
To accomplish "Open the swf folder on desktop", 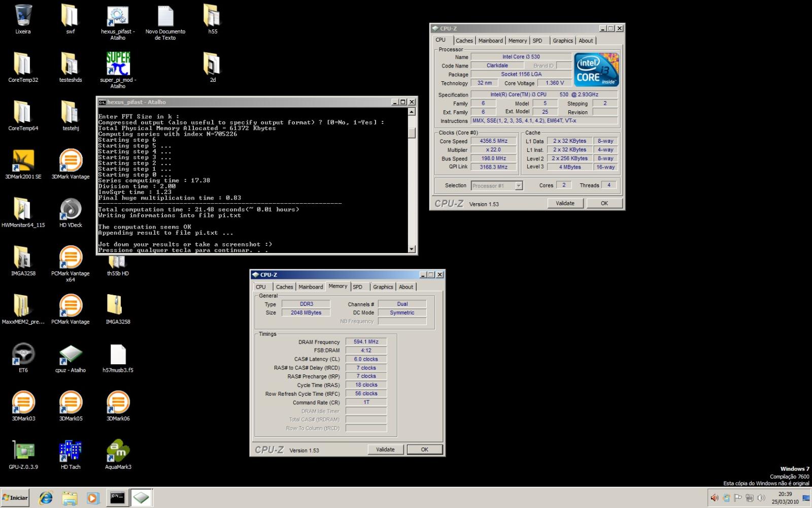I will [x=71, y=19].
